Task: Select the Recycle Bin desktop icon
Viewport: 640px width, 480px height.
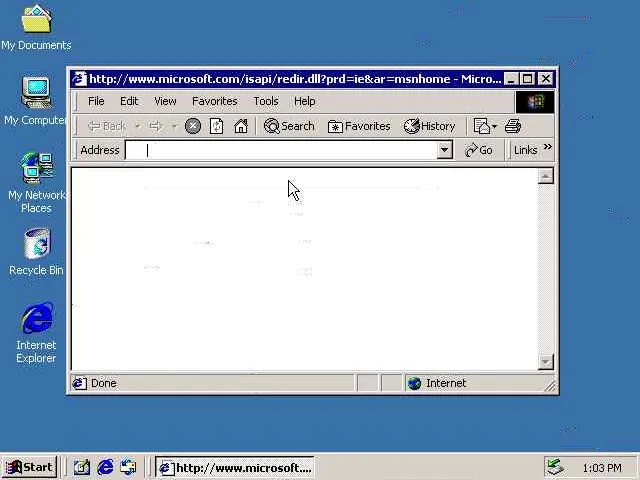Action: [36, 252]
